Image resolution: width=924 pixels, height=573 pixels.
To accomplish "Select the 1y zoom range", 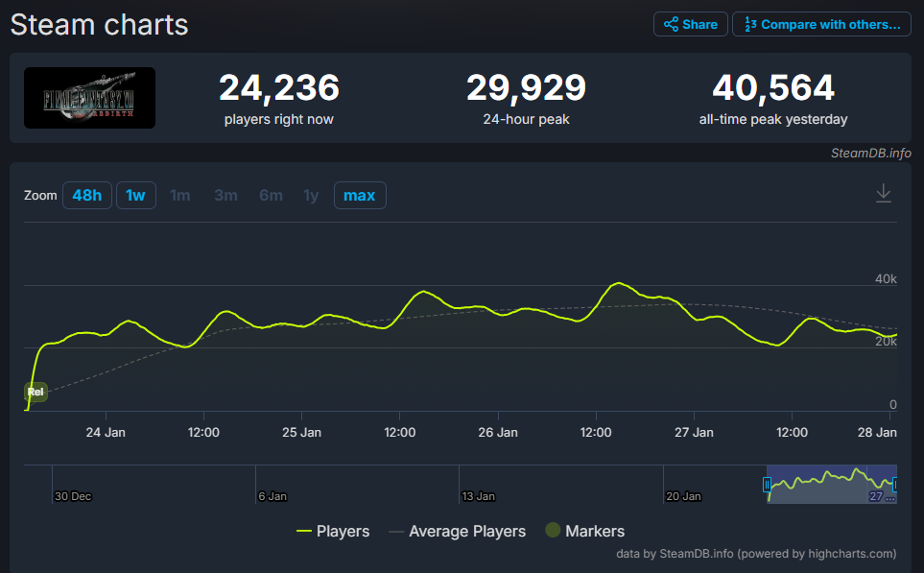I will click(311, 195).
